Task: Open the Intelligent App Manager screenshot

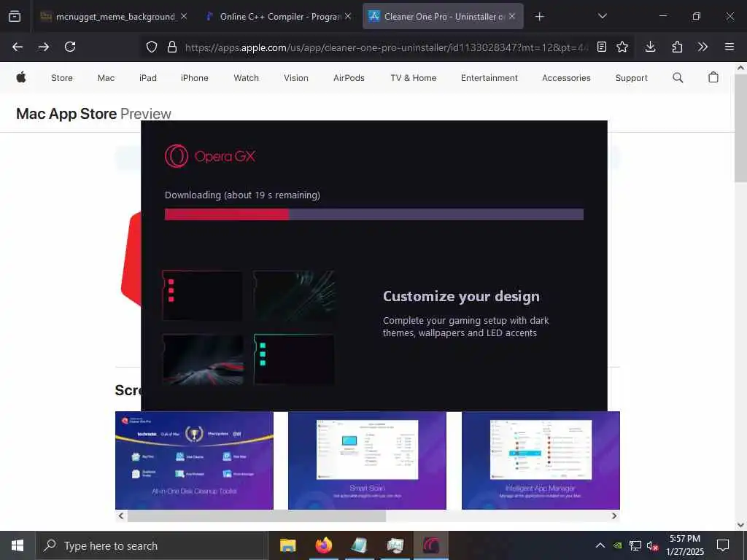Action: [x=541, y=461]
